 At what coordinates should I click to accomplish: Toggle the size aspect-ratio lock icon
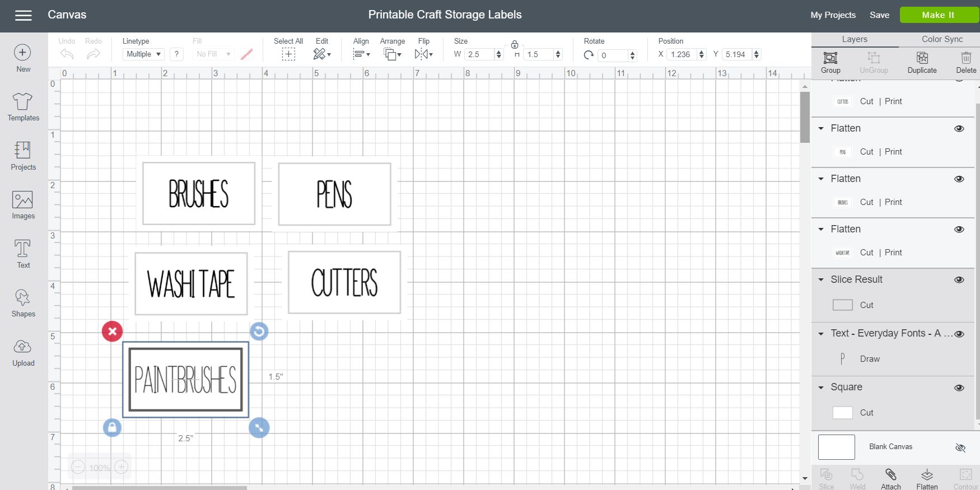click(x=515, y=45)
